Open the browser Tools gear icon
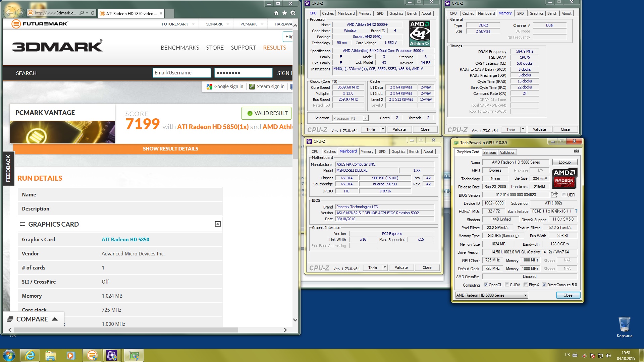Viewport: 644px width, 362px height. pos(293,13)
